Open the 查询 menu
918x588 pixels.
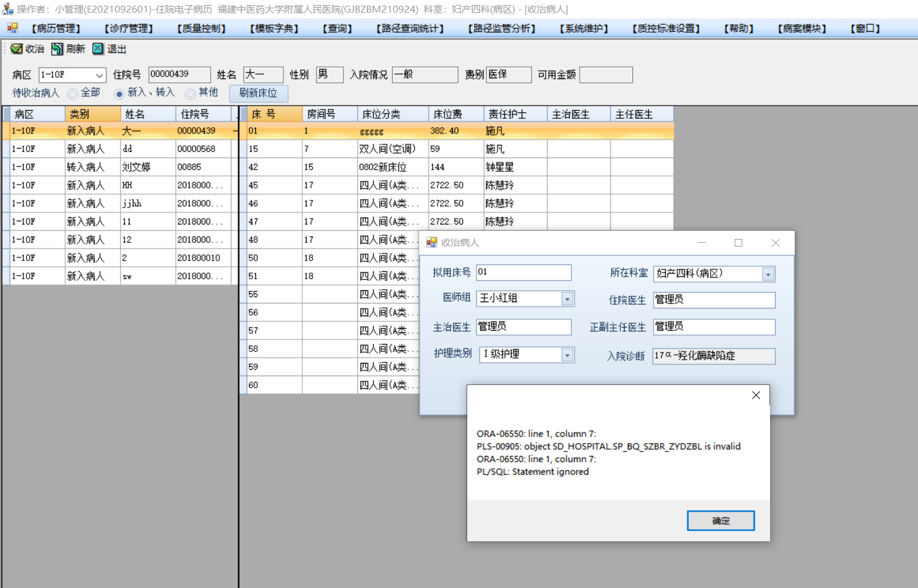338,28
